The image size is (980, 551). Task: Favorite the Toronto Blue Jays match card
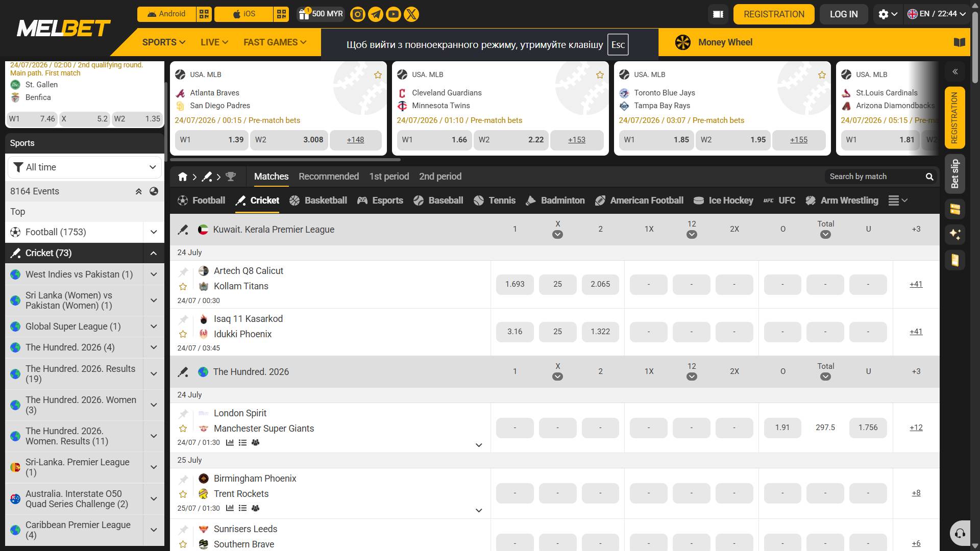click(822, 75)
